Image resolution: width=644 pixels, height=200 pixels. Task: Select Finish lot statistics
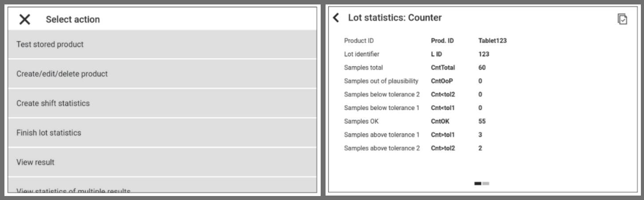click(162, 133)
